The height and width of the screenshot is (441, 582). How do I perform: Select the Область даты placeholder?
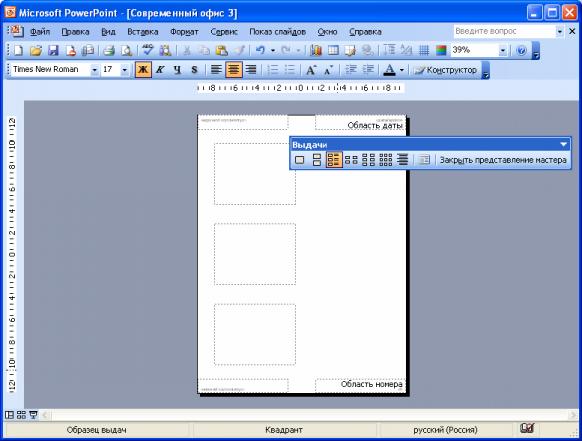(x=360, y=123)
